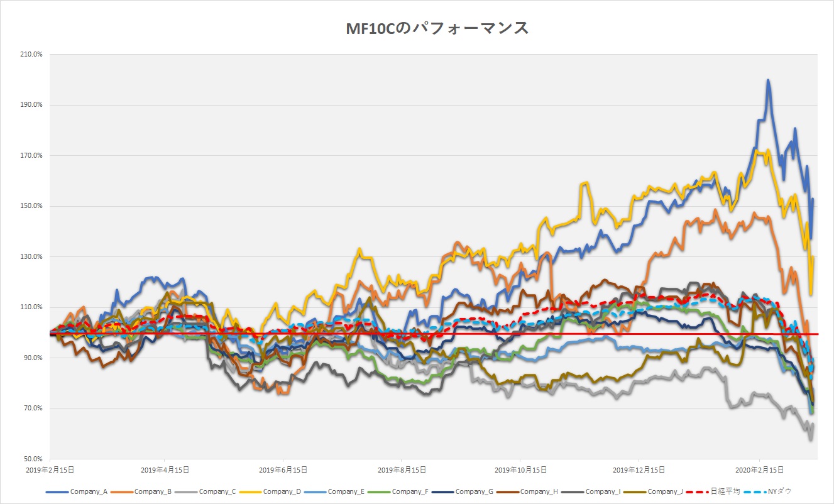834x504 pixels.
Task: Select the Company_D legend entry
Action: point(282,491)
